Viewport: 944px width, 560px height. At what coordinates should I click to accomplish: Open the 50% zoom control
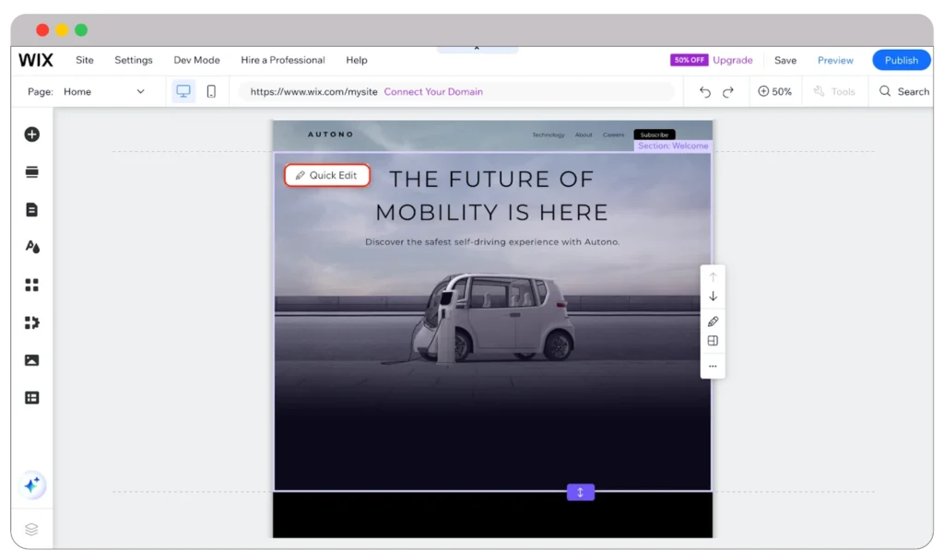(775, 91)
